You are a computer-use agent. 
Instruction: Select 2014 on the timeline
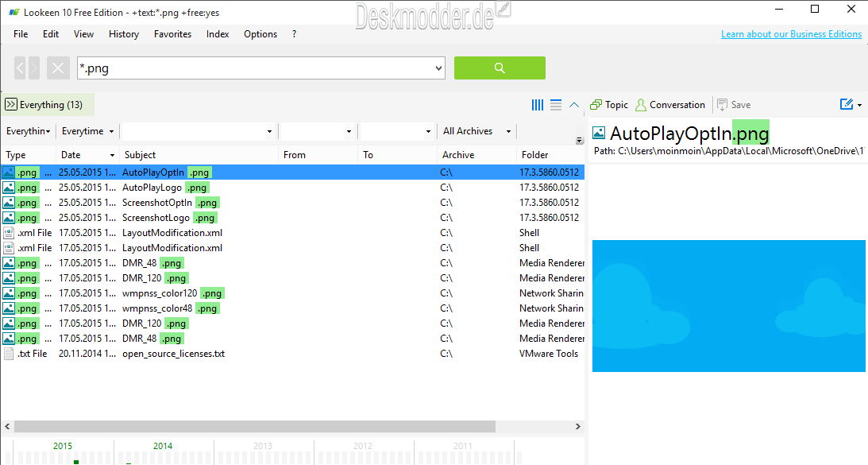(163, 446)
